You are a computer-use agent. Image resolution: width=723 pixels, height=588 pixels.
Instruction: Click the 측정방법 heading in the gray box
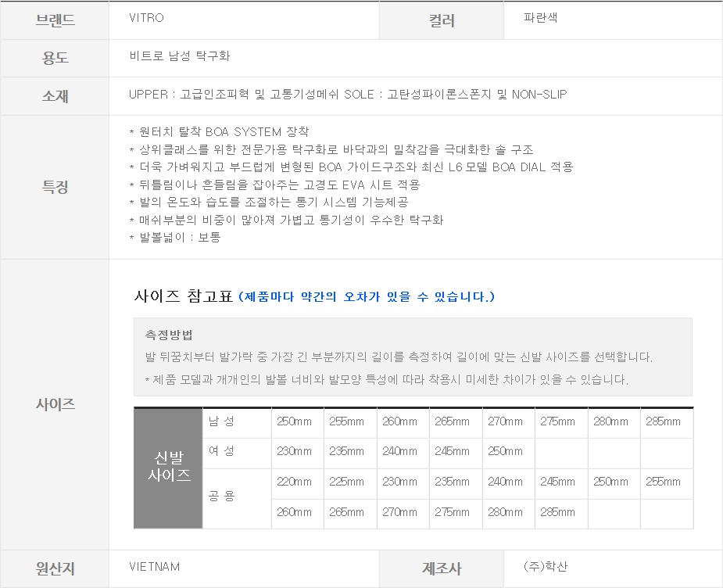(x=170, y=335)
